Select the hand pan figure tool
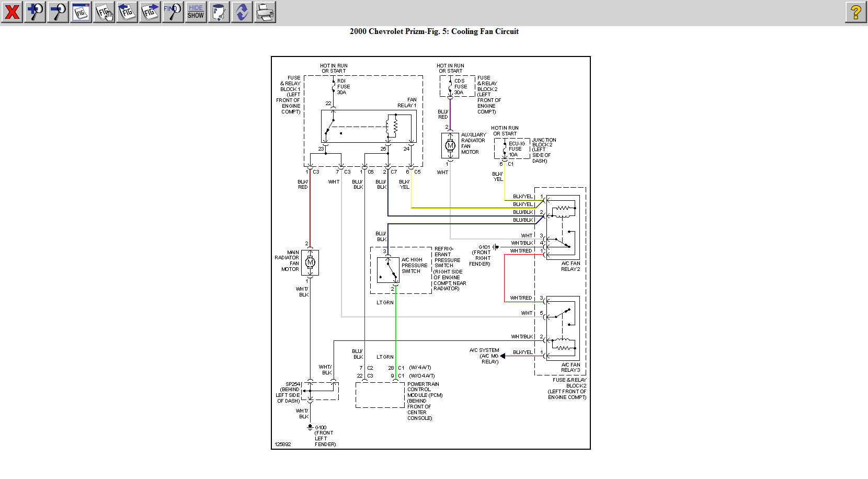The height and width of the screenshot is (479, 868). [104, 12]
